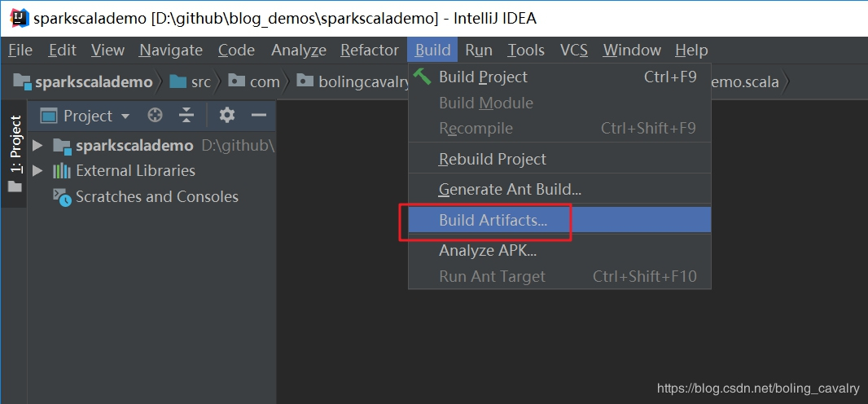The width and height of the screenshot is (868, 404).
Task: Open the Refactor menu
Action: pos(370,50)
